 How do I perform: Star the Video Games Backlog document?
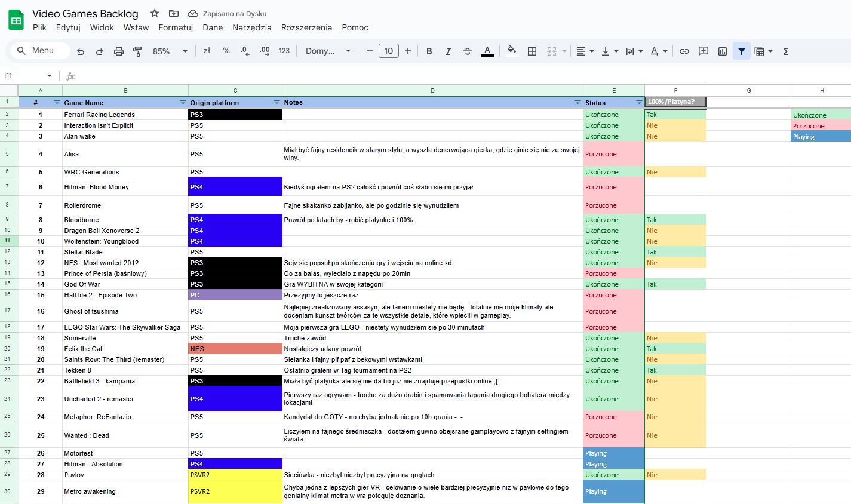tap(155, 13)
